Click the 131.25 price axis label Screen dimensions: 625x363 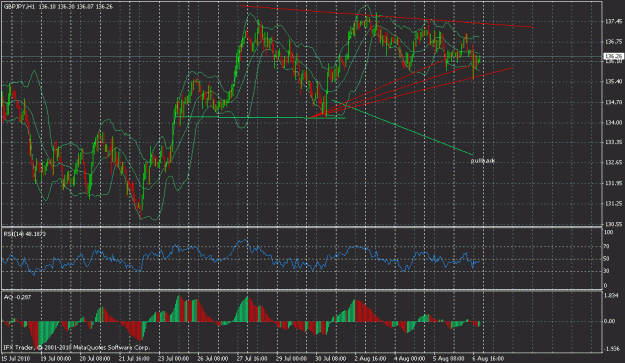tap(613, 204)
